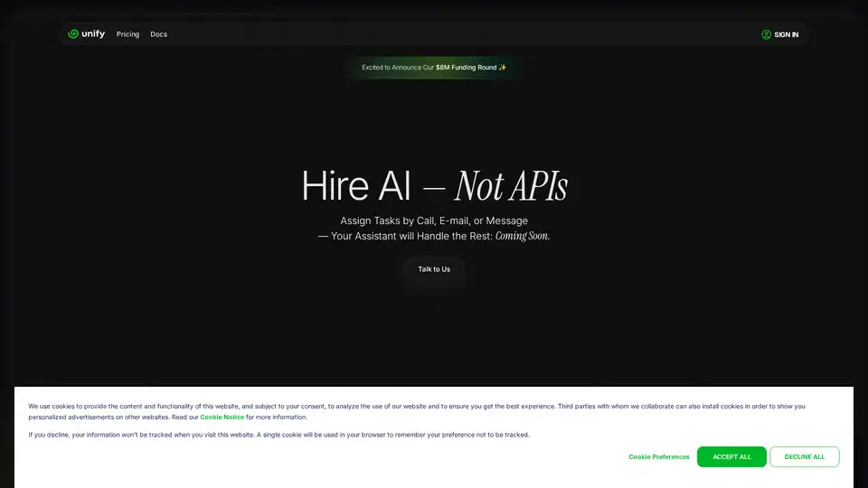This screenshot has height=488, width=868.
Task: Click the user profile icon beside Sign In
Action: click(766, 34)
